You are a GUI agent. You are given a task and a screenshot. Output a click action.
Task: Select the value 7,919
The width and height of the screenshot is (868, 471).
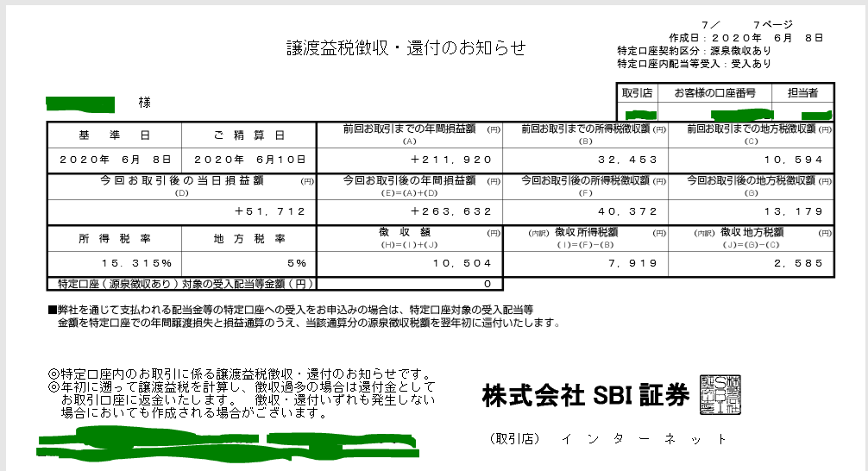coord(632,263)
